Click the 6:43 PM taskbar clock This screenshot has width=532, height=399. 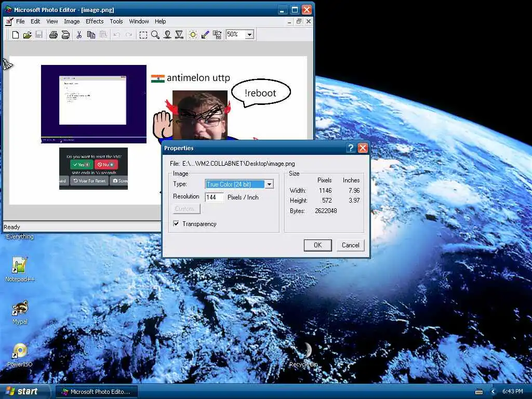(512, 392)
